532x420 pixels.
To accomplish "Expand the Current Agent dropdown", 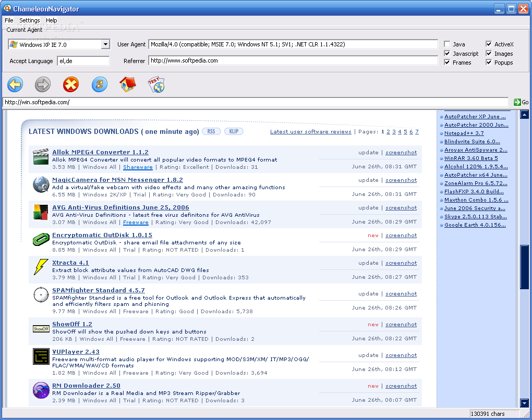I will pos(105,44).
